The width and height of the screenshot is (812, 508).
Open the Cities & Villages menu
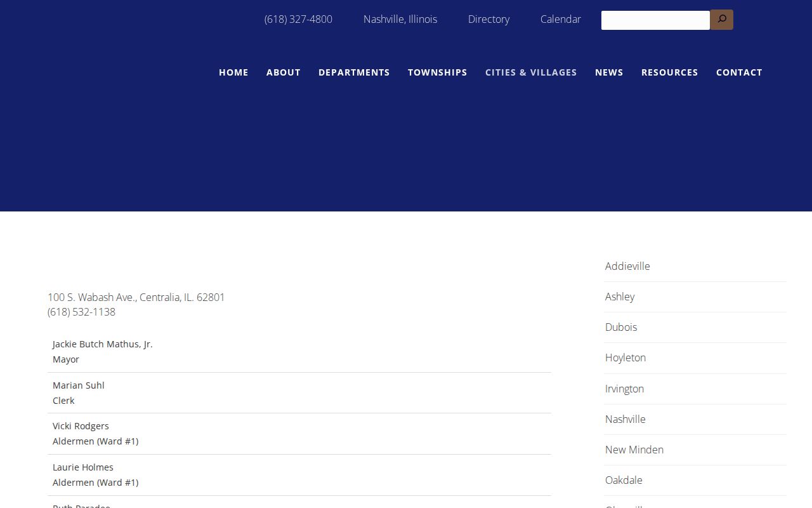click(x=531, y=72)
